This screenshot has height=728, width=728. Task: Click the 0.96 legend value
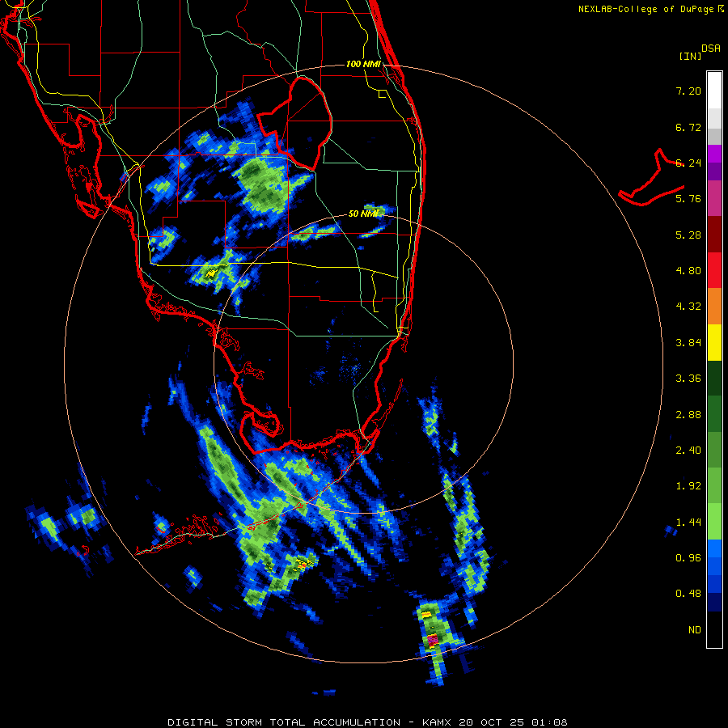point(688,558)
